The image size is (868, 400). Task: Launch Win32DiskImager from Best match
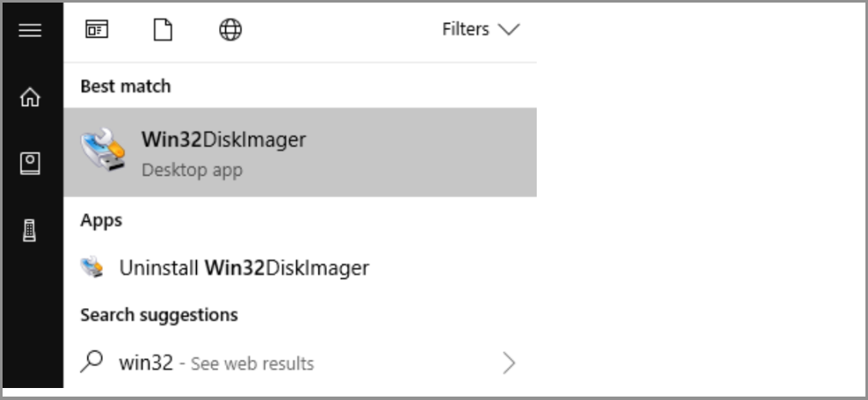223,140
